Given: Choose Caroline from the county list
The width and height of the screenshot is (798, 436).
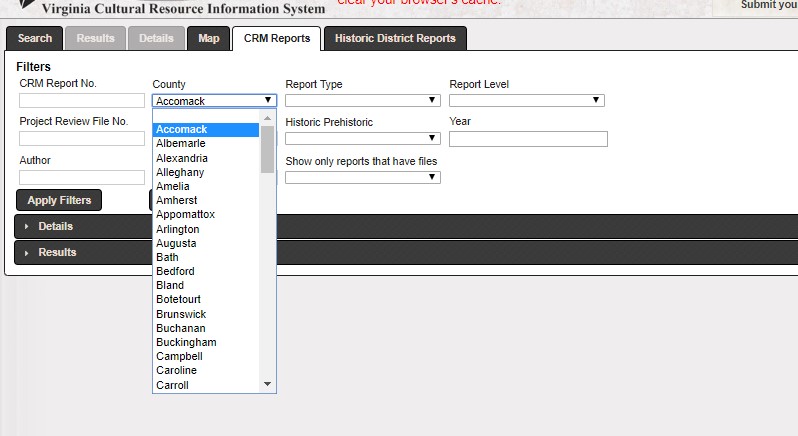Looking at the screenshot, I should [206, 370].
